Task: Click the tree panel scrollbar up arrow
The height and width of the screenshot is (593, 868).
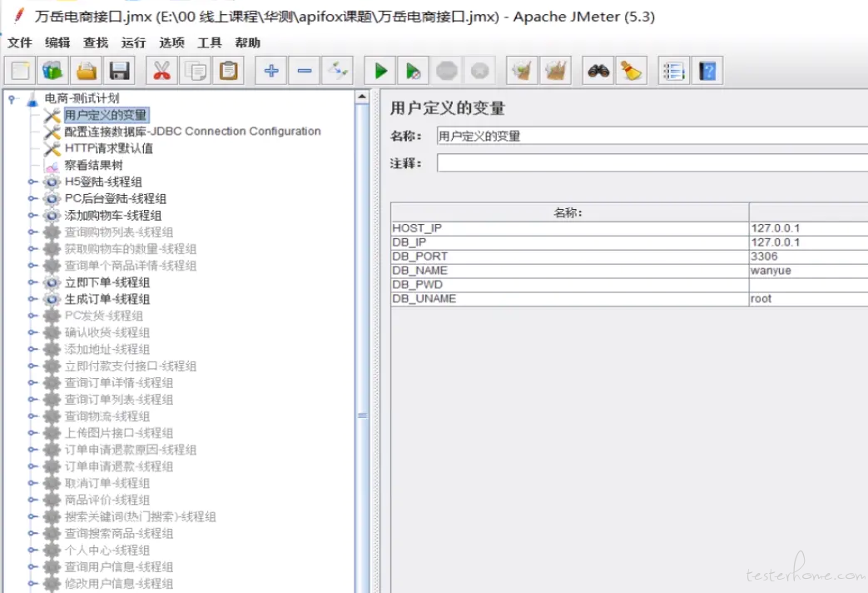Action: point(362,97)
